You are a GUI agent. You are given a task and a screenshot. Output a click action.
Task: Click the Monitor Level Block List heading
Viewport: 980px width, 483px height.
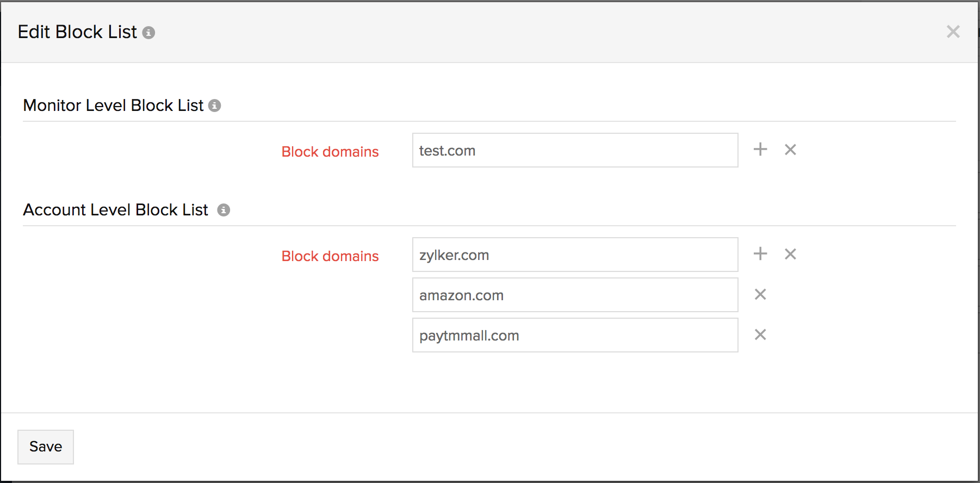pos(113,106)
